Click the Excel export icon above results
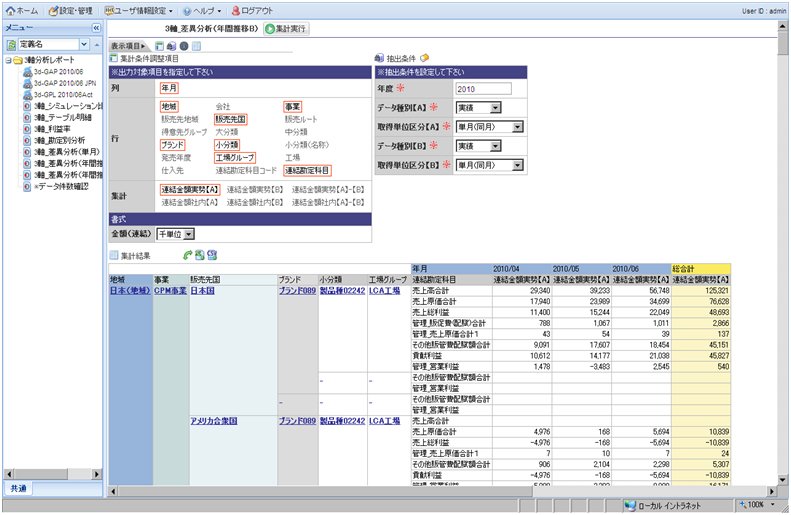Viewport: 791px width, 515px height. 200,255
